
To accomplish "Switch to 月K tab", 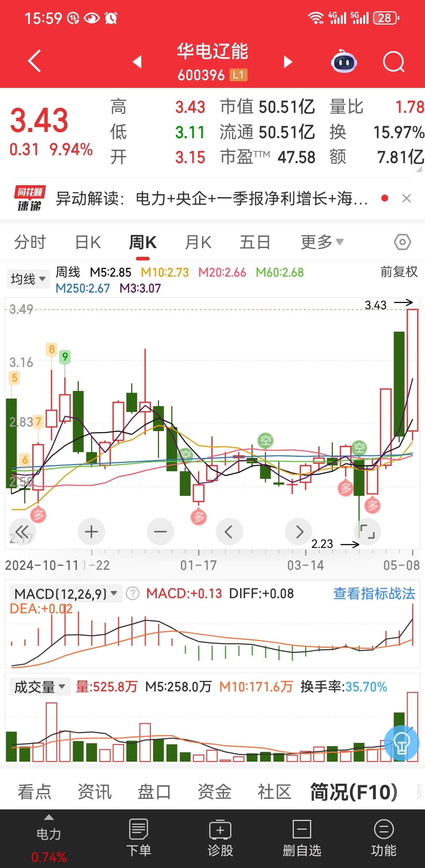I will pos(198,242).
